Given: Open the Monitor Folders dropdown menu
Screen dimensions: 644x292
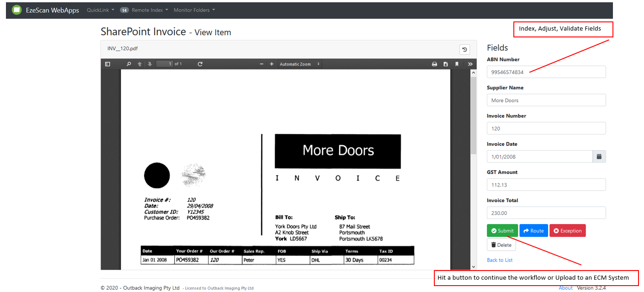Looking at the screenshot, I should (194, 10).
